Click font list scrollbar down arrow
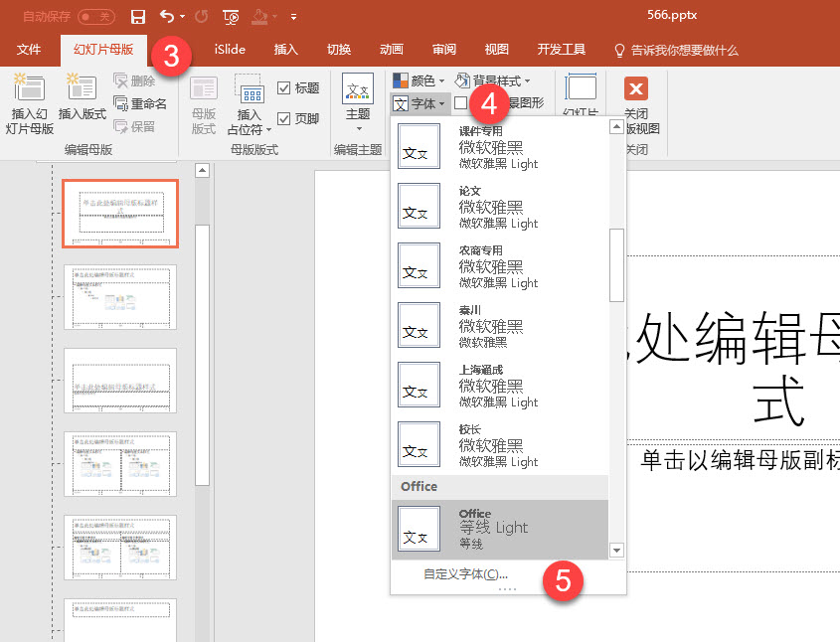The height and width of the screenshot is (642, 840). click(617, 550)
